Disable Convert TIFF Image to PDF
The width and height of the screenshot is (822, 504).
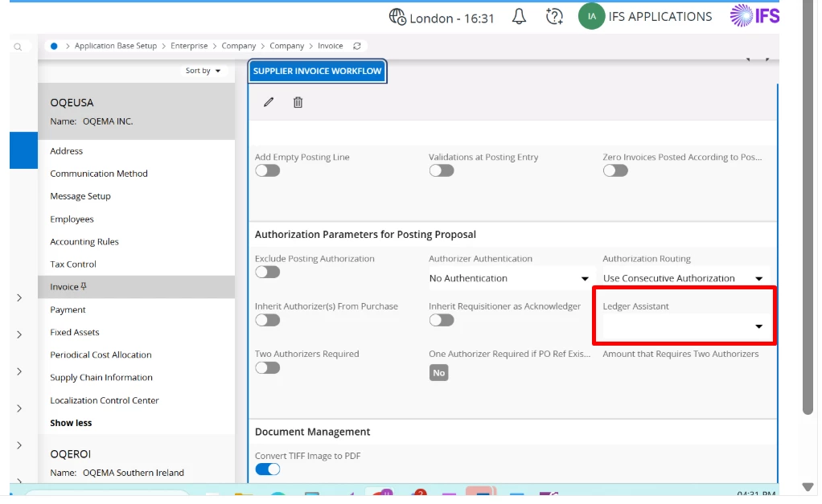[x=267, y=469]
